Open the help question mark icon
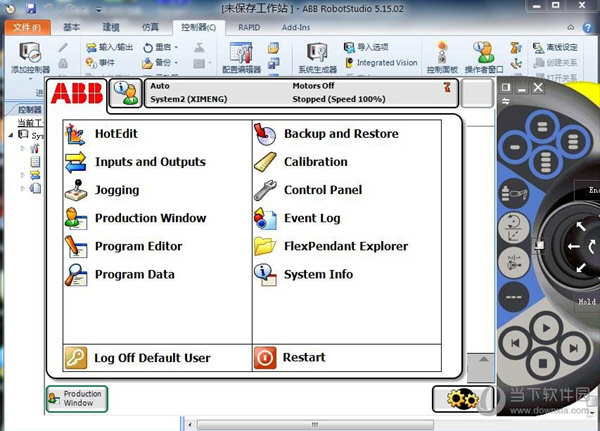 [x=587, y=28]
